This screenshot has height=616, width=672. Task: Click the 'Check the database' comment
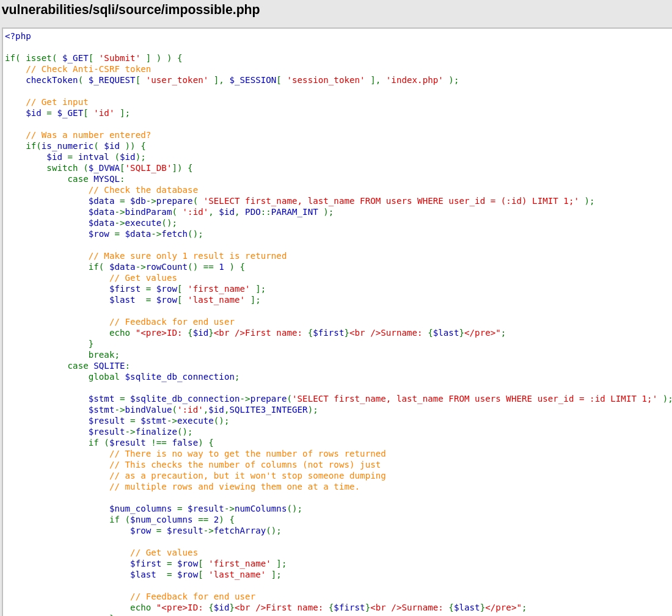coord(143,190)
